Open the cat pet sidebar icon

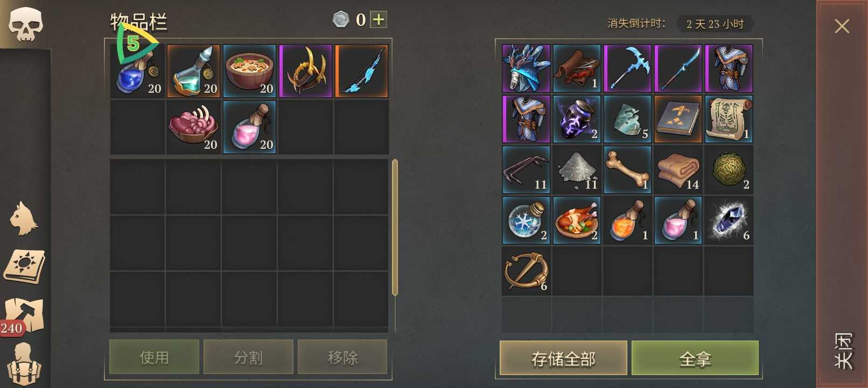click(24, 218)
